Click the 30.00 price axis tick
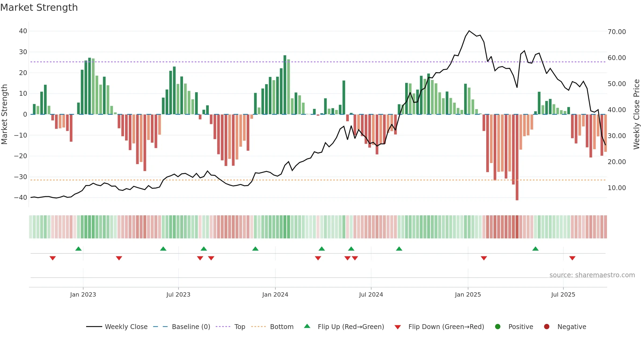Image resolution: width=644 pixels, height=362 pixels. coord(617,136)
